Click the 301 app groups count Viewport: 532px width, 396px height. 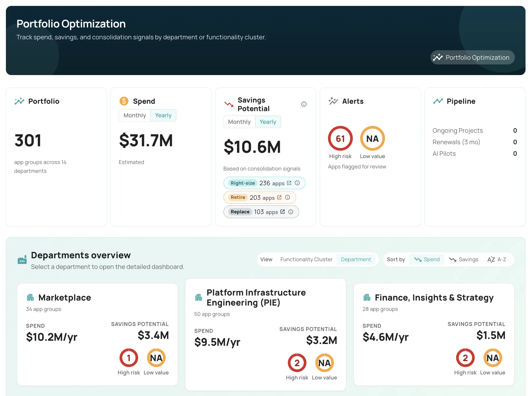point(28,140)
